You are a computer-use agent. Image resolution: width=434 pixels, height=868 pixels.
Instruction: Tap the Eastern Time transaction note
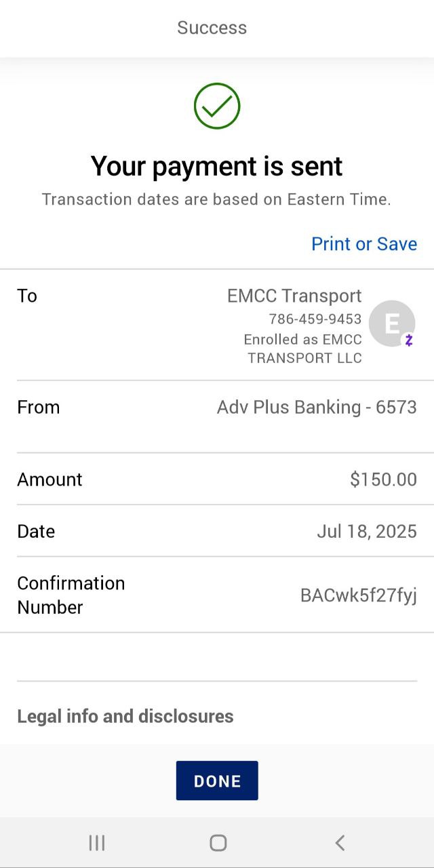(x=216, y=199)
